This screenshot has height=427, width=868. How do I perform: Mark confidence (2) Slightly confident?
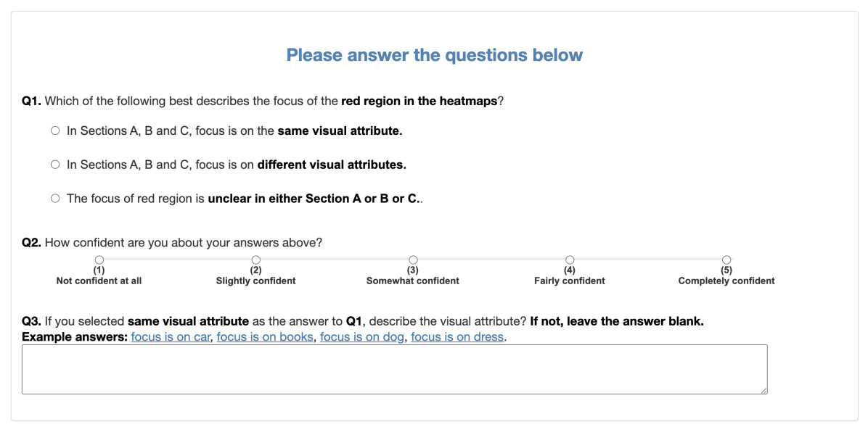(255, 260)
